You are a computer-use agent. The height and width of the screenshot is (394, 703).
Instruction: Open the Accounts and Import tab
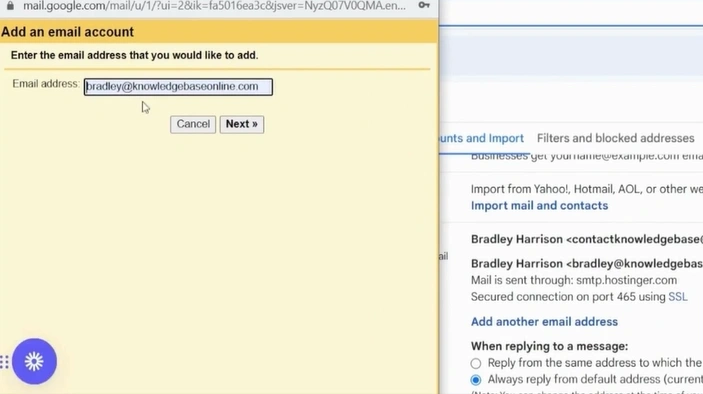482,138
